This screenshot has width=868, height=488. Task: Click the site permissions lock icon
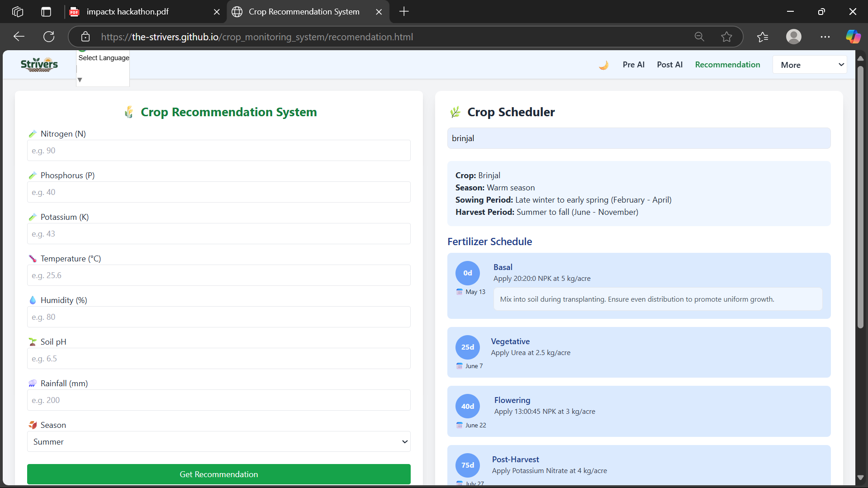pos(85,37)
